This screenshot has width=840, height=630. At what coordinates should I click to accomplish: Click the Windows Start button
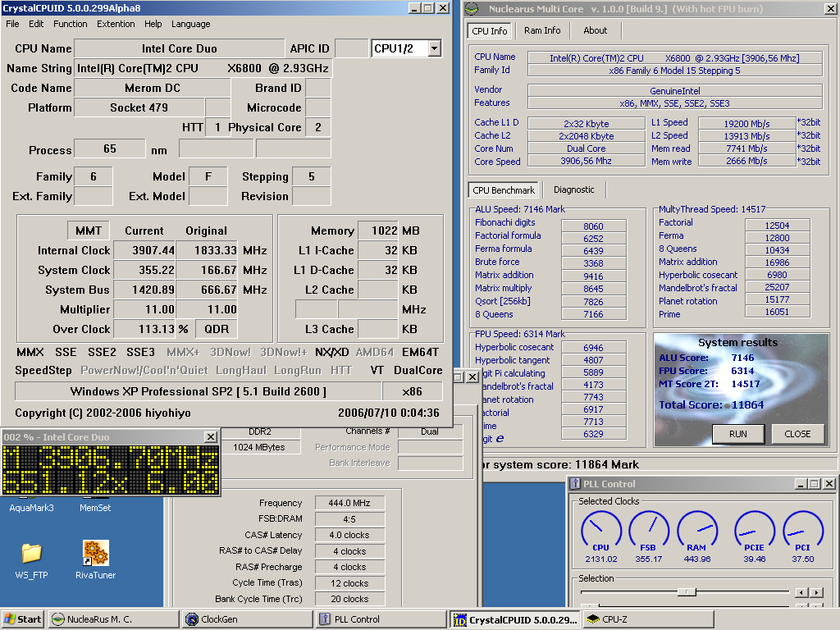tap(22, 619)
